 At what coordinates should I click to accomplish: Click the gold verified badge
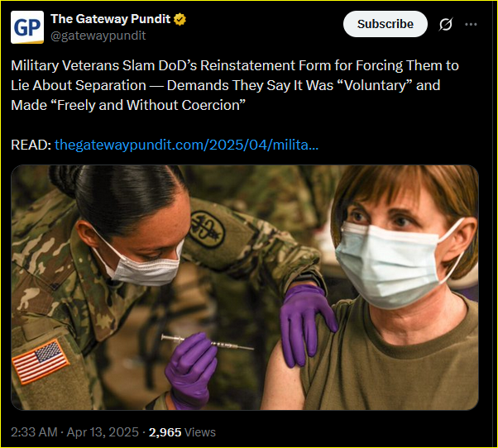click(x=180, y=19)
